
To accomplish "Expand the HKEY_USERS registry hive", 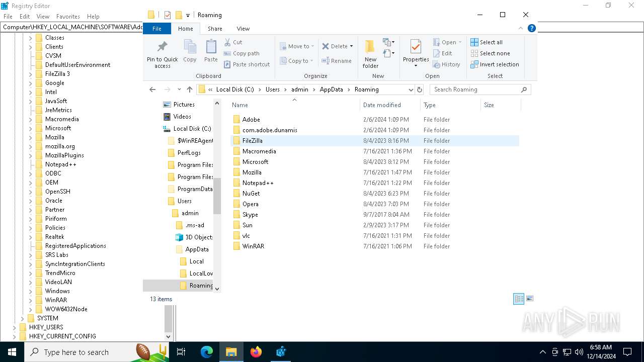I will 15,327.
